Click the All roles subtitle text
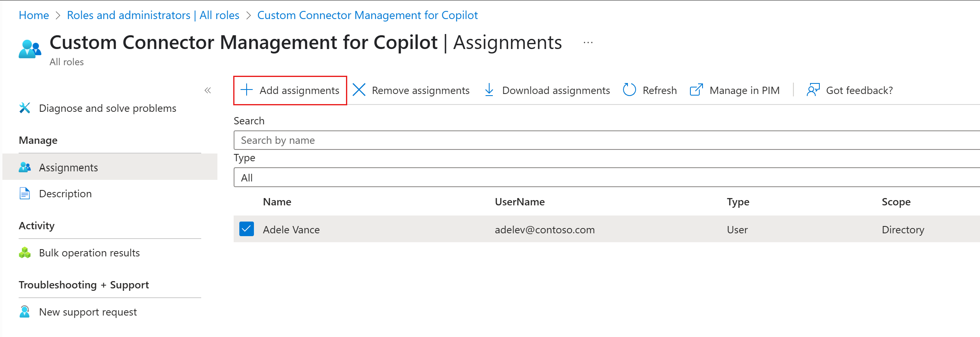The width and height of the screenshot is (980, 337). click(67, 62)
